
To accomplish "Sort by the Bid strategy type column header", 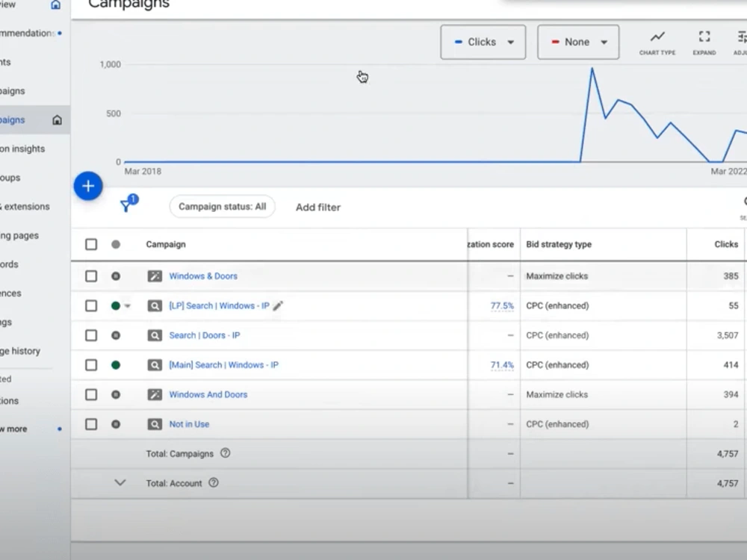I will (559, 244).
